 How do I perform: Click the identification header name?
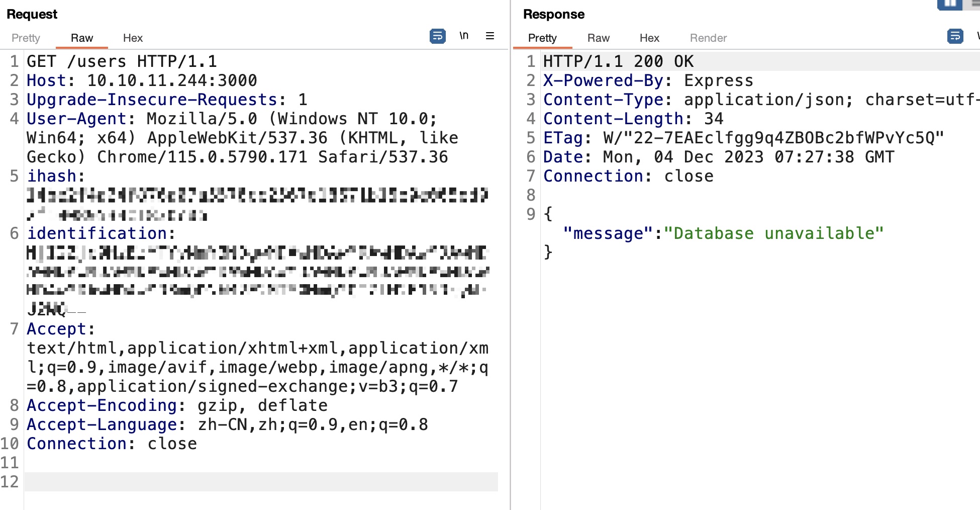click(96, 233)
